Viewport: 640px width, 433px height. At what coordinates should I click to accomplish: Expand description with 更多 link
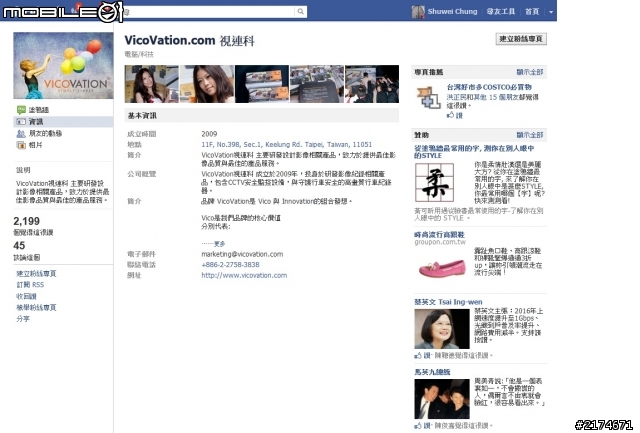tap(220, 244)
